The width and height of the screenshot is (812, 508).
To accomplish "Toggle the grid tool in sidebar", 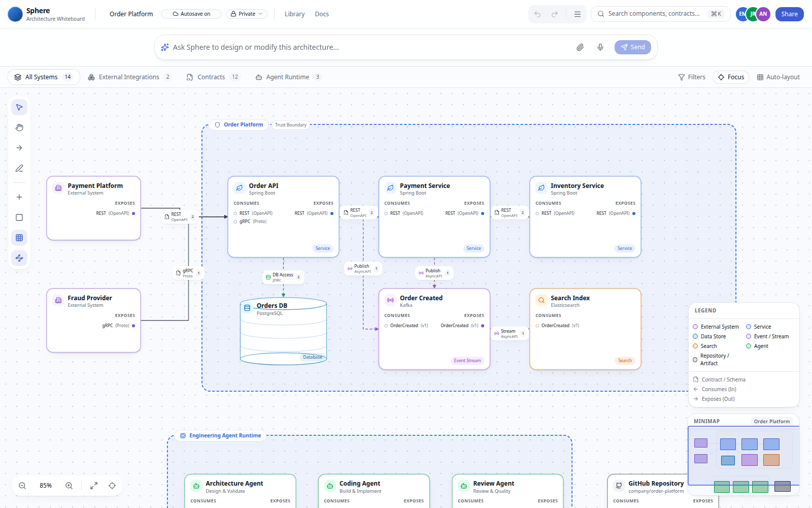I will (19, 238).
